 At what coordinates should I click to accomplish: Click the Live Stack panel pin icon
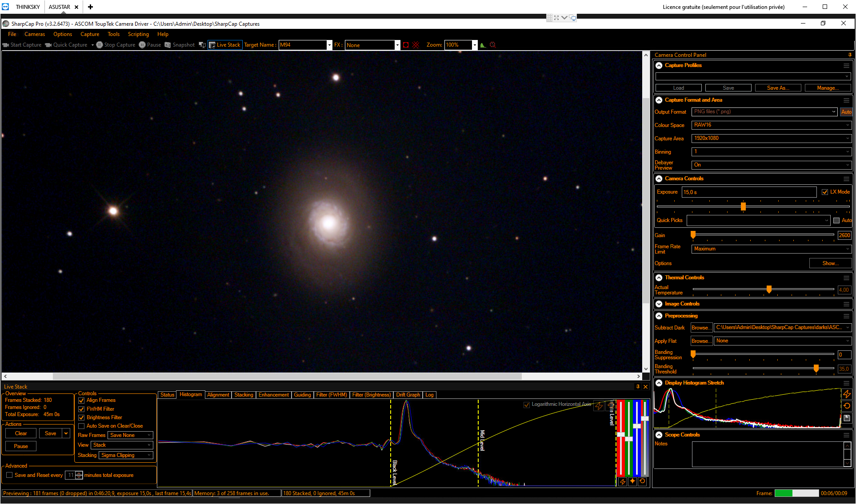[638, 387]
